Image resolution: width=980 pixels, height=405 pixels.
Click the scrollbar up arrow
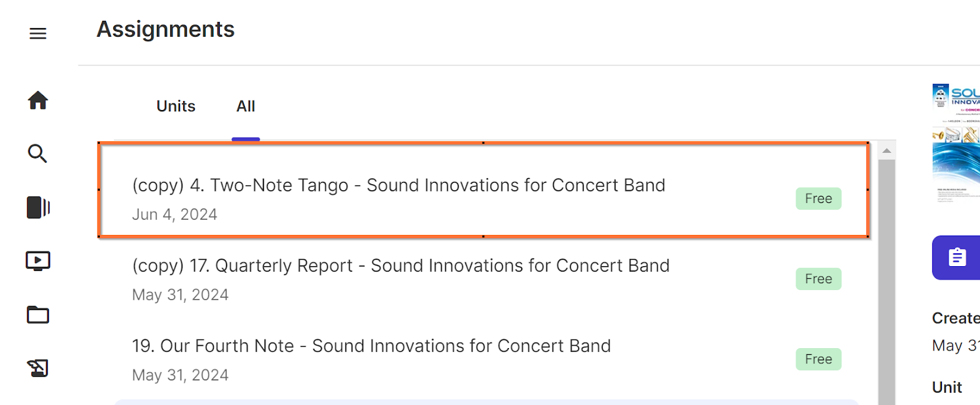886,150
